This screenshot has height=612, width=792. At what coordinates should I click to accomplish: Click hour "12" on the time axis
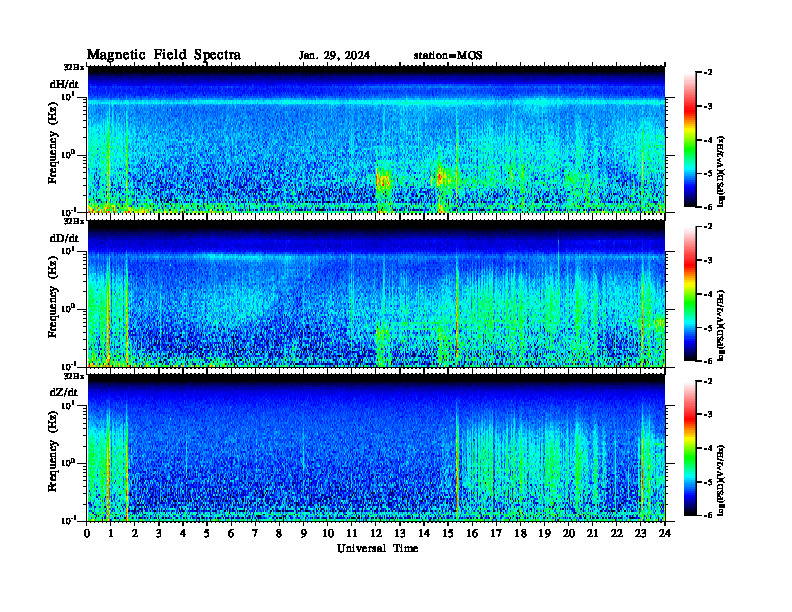[376, 533]
